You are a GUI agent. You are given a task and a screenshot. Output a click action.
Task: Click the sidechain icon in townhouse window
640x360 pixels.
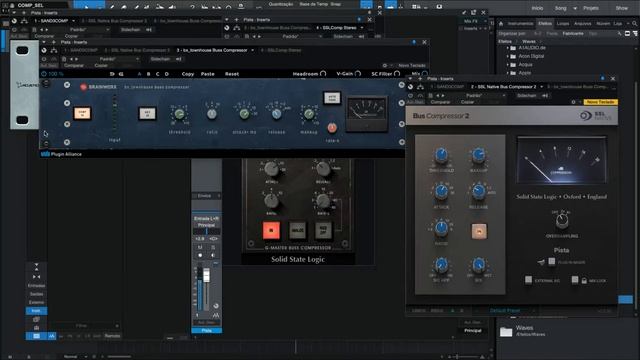coord(178,59)
